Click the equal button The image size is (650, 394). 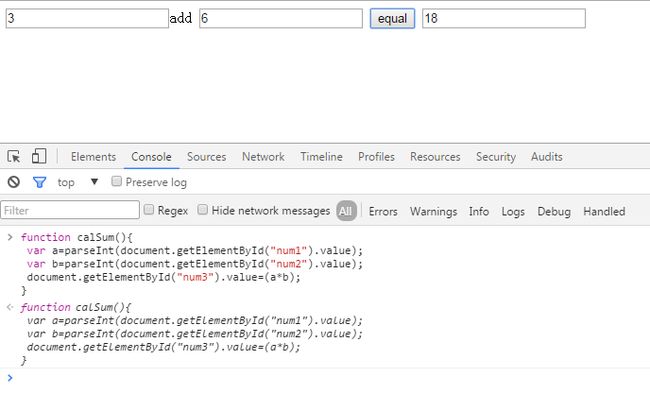tap(392, 19)
